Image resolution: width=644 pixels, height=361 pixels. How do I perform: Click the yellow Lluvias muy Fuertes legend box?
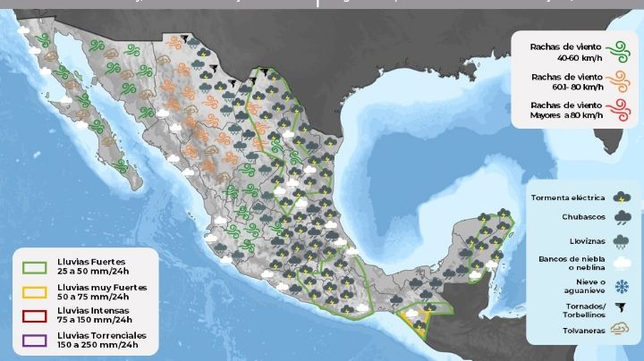pyautogui.click(x=35, y=292)
